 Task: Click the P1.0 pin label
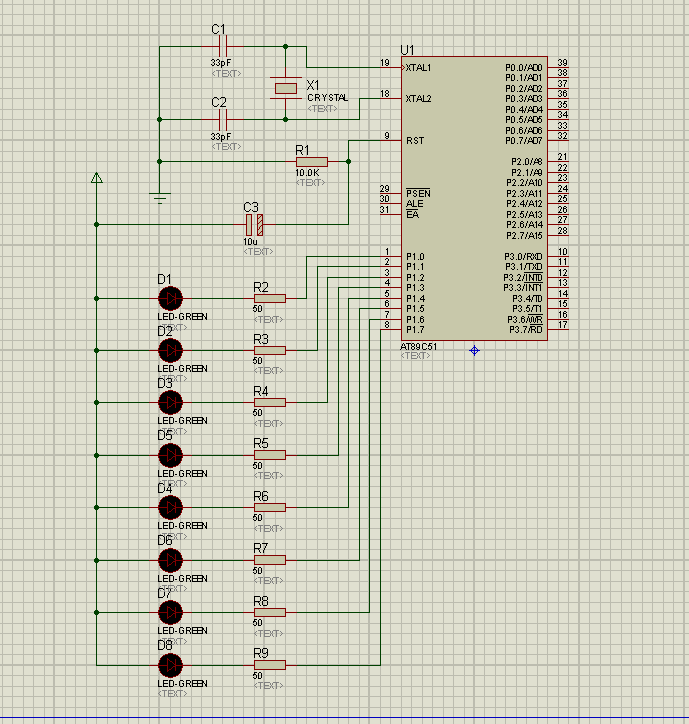coord(415,257)
